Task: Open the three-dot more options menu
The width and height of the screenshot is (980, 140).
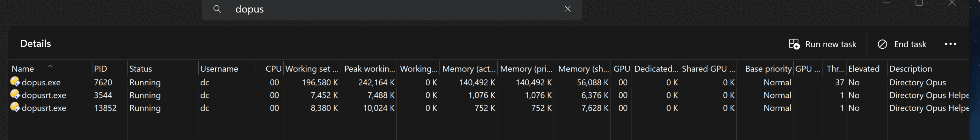Action: (x=950, y=44)
